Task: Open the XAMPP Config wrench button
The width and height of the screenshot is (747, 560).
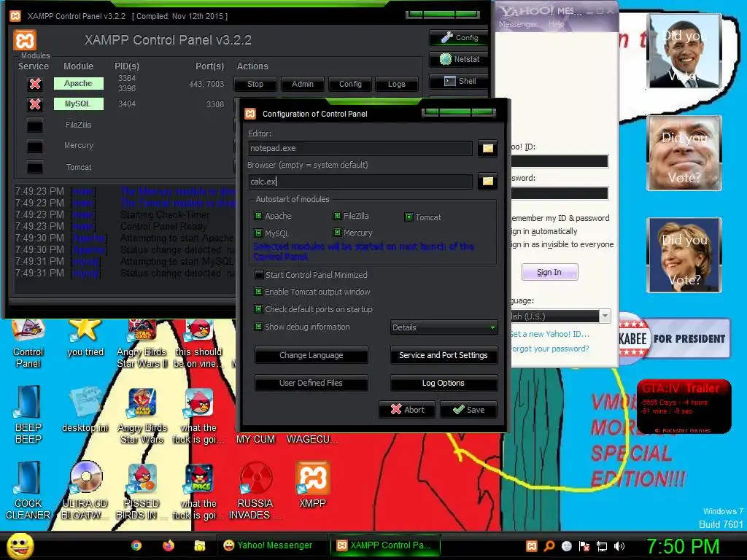Action: click(459, 38)
